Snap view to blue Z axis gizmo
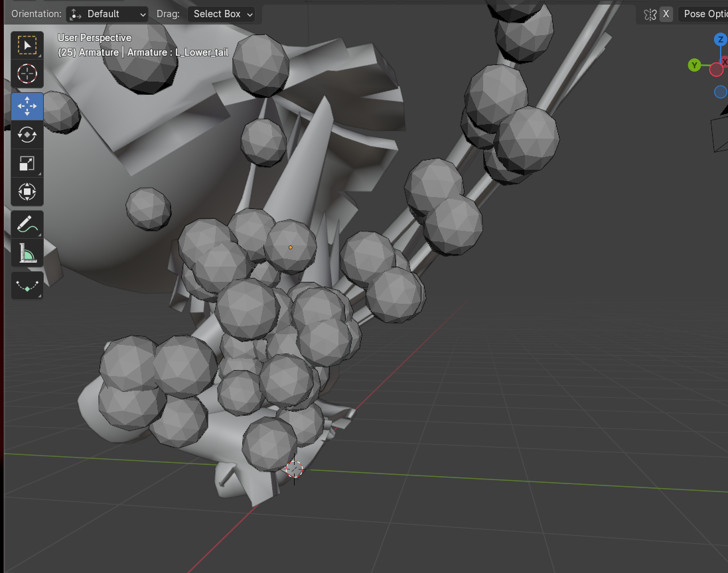 [720, 39]
